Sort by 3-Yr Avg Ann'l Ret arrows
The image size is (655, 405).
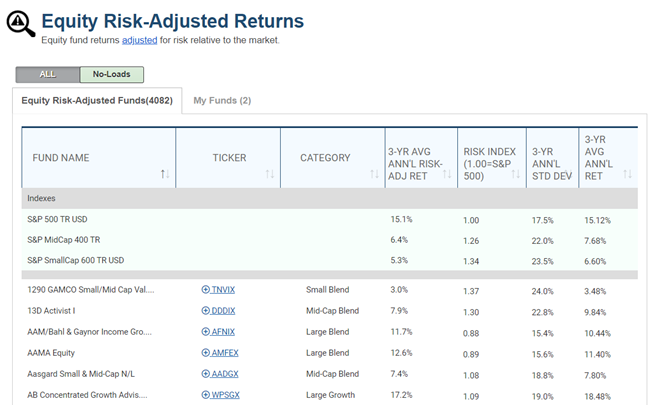coord(627,174)
